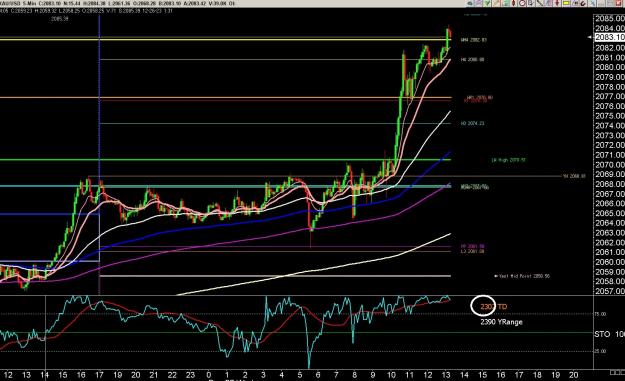Select the diagonal trend line drawing tool
Viewport: 625px width, 381px height.
[x=540, y=3]
